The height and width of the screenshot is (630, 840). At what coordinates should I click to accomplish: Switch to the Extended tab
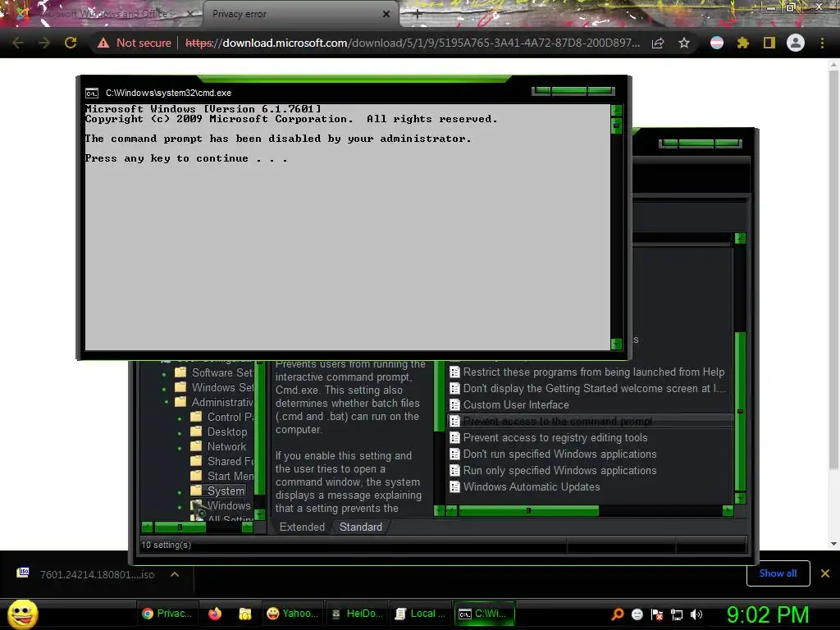click(x=302, y=527)
